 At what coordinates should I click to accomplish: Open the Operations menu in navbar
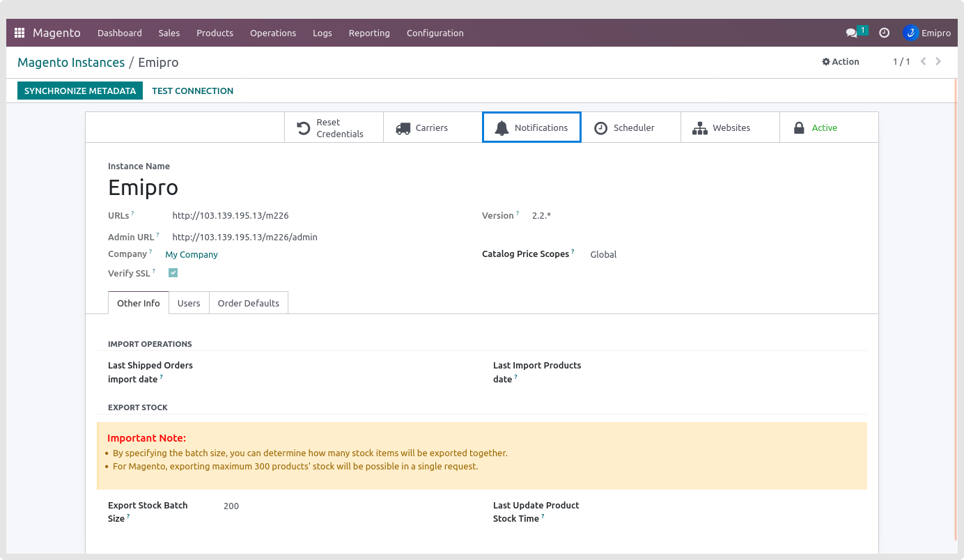[273, 33]
